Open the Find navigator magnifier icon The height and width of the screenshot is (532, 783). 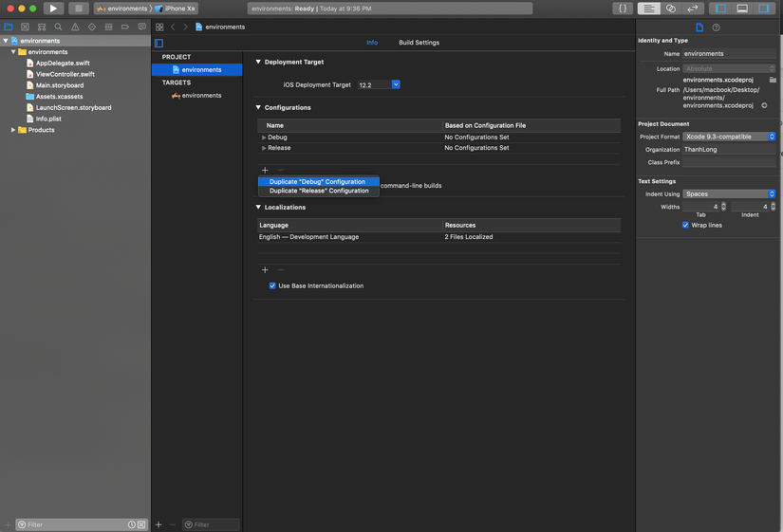point(58,27)
